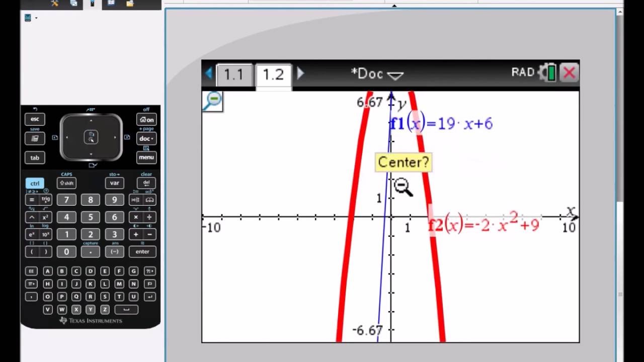Open the Document Tools (wrench) panel tab

point(55,4)
